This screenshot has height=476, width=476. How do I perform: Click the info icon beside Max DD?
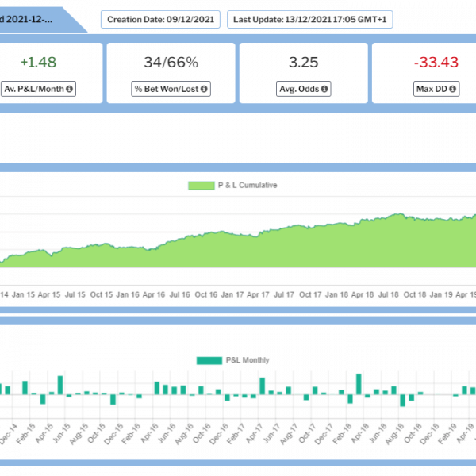click(453, 89)
